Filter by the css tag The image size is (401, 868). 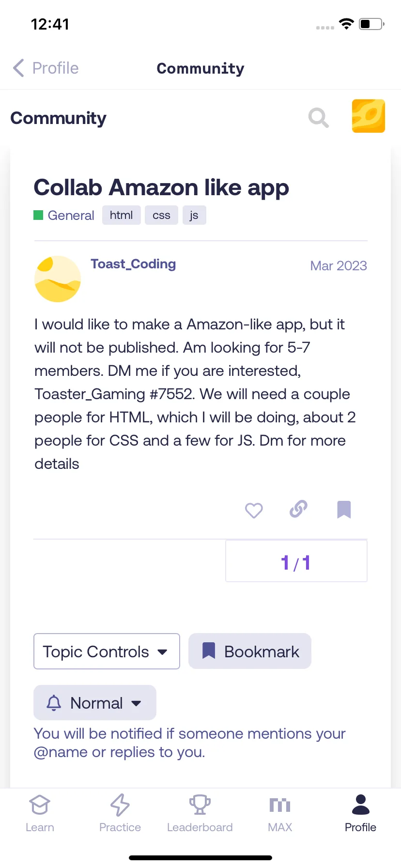pos(162,215)
